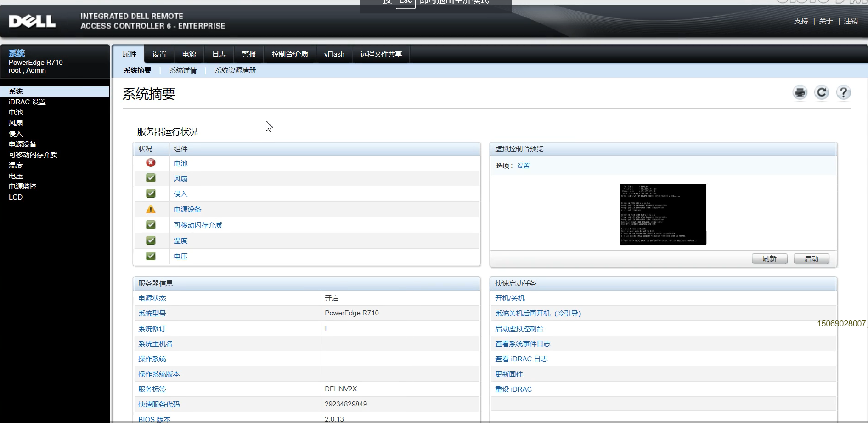Click the 开机/关机 quick task
Viewport: 868px width, 423px height.
(510, 298)
